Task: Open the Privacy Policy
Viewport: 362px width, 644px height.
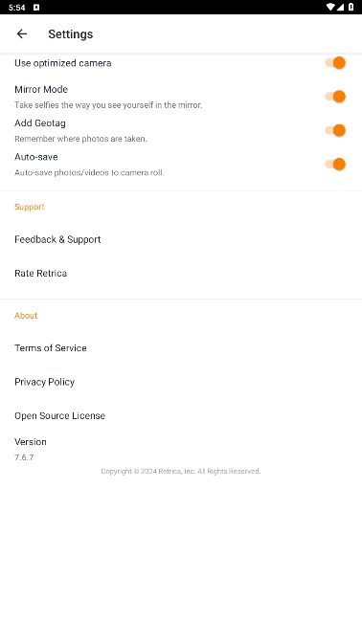Action: (181, 382)
